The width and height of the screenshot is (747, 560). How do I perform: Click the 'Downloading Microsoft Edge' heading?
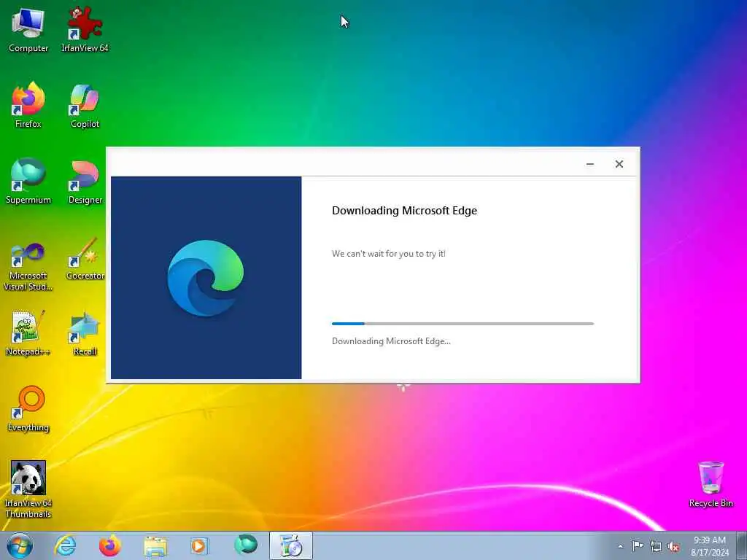404,211
